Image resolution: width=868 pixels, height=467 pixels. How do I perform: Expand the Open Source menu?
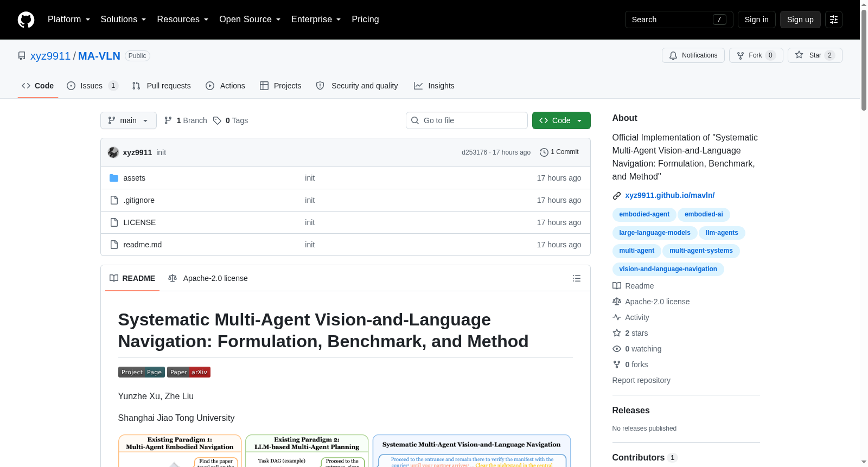[x=250, y=20]
